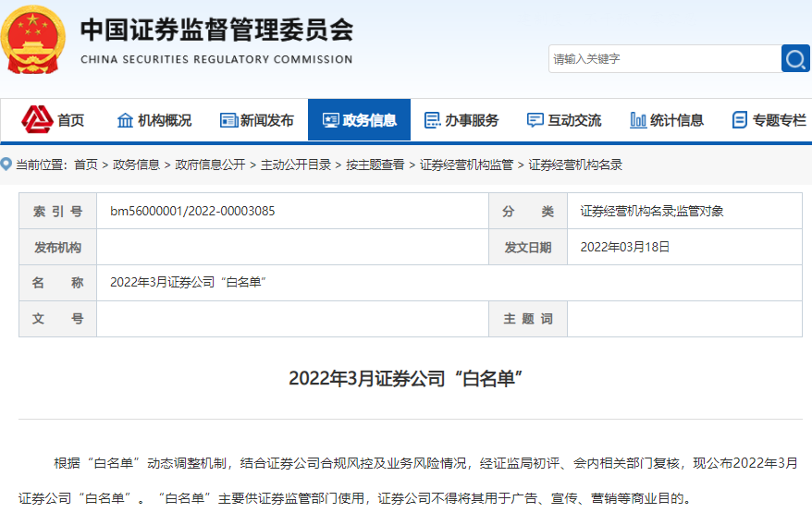
Task: Click the 名称 table label
Action: coord(57,283)
